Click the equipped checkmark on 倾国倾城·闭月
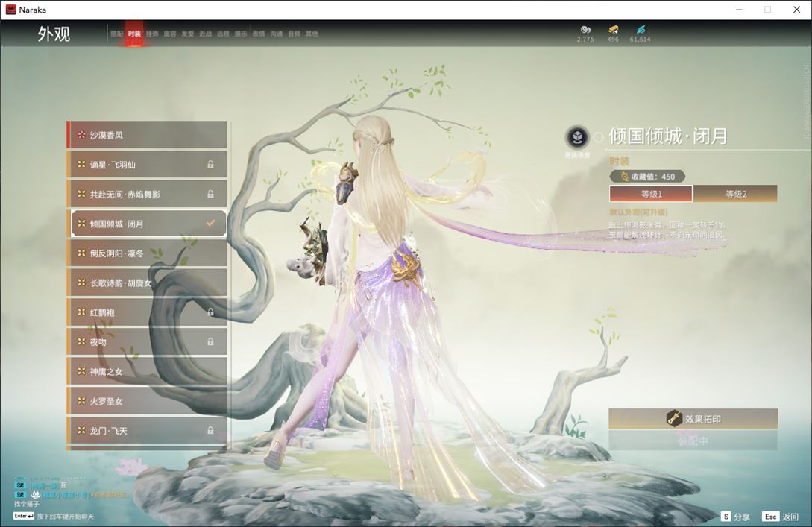The height and width of the screenshot is (527, 812). tap(210, 223)
